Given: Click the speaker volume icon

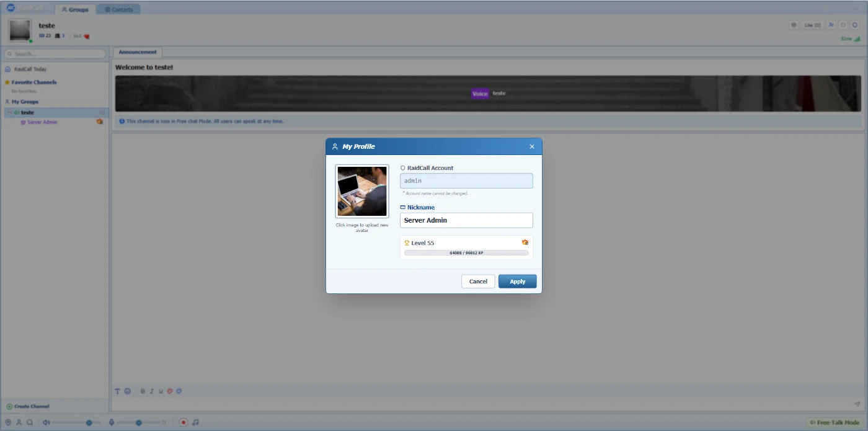Looking at the screenshot, I should coord(46,422).
